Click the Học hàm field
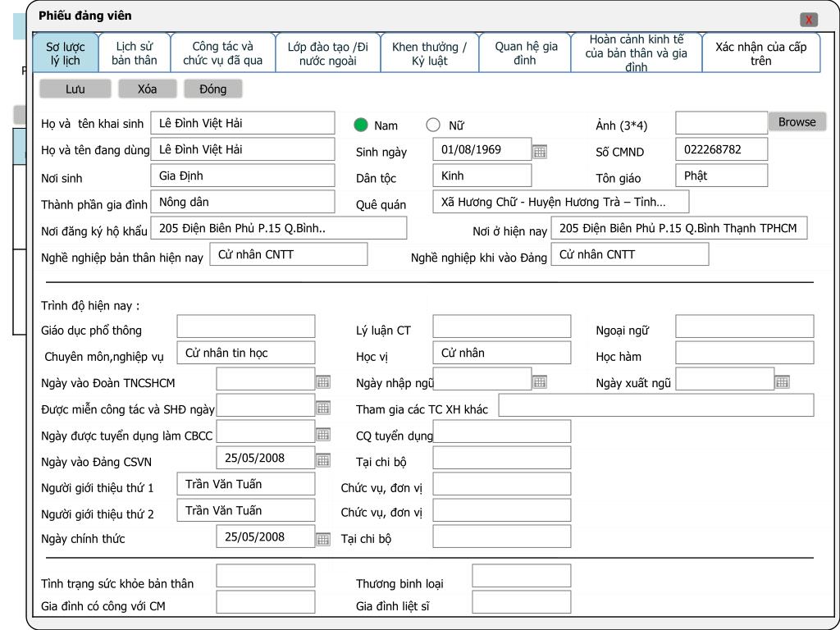 click(745, 353)
